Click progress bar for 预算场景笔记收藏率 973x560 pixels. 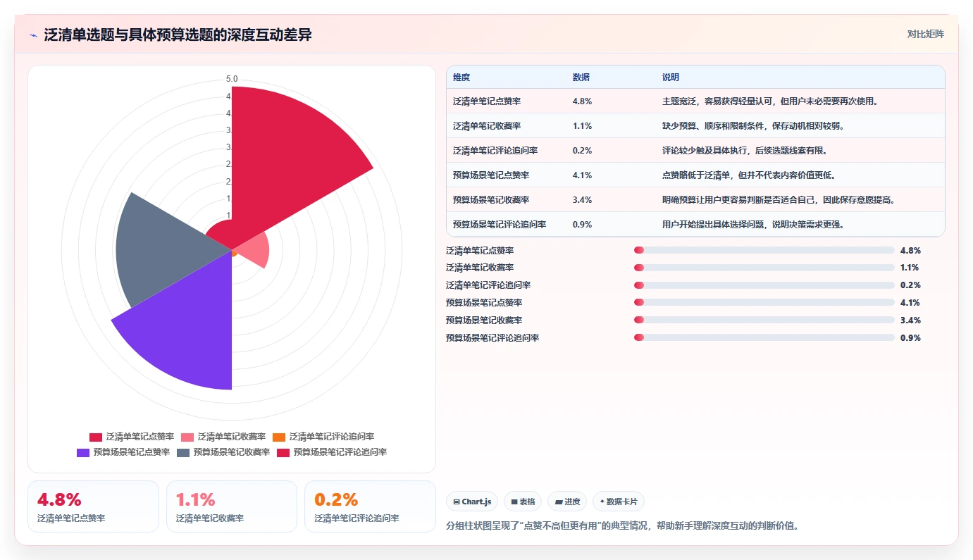coord(764,320)
